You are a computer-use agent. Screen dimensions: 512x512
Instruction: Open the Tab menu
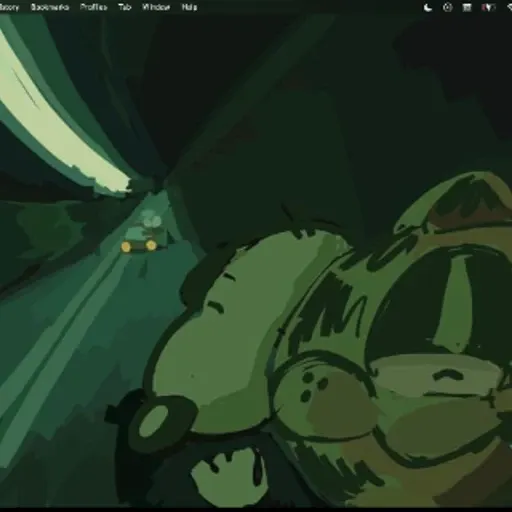click(125, 7)
